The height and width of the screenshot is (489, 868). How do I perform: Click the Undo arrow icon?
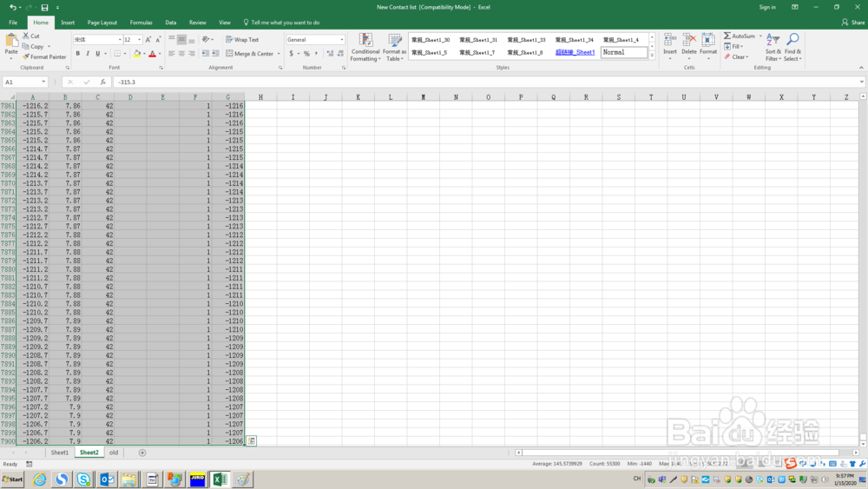13,7
